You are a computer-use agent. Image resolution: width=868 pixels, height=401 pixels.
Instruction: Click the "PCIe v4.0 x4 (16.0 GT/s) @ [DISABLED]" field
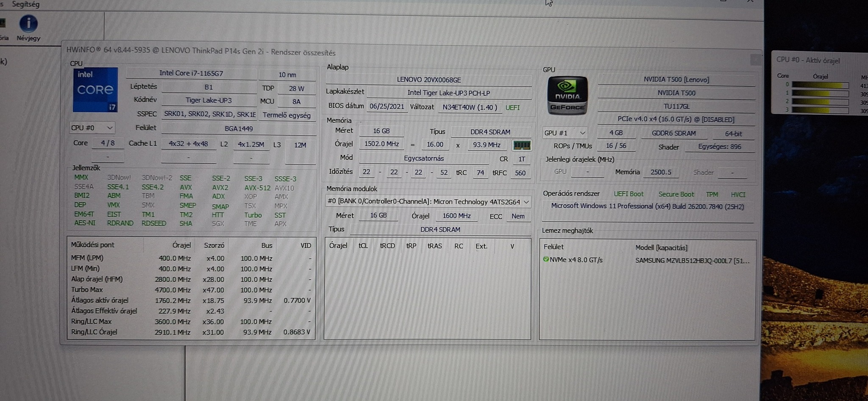click(x=676, y=120)
